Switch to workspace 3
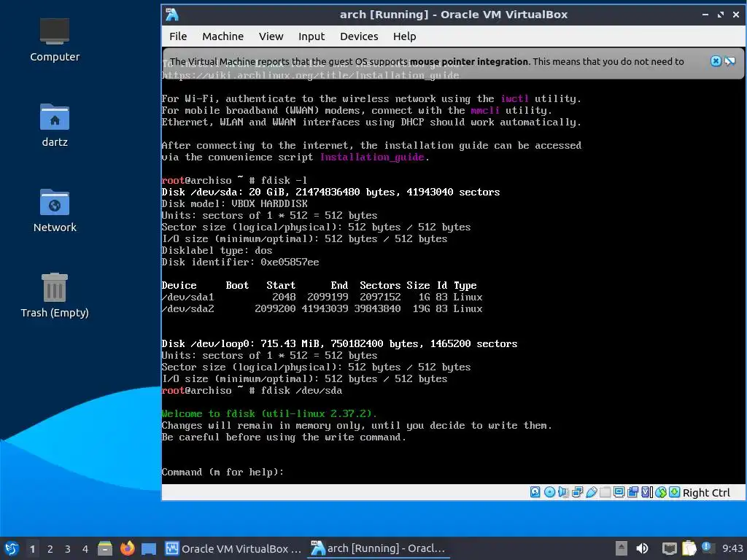 (x=68, y=548)
